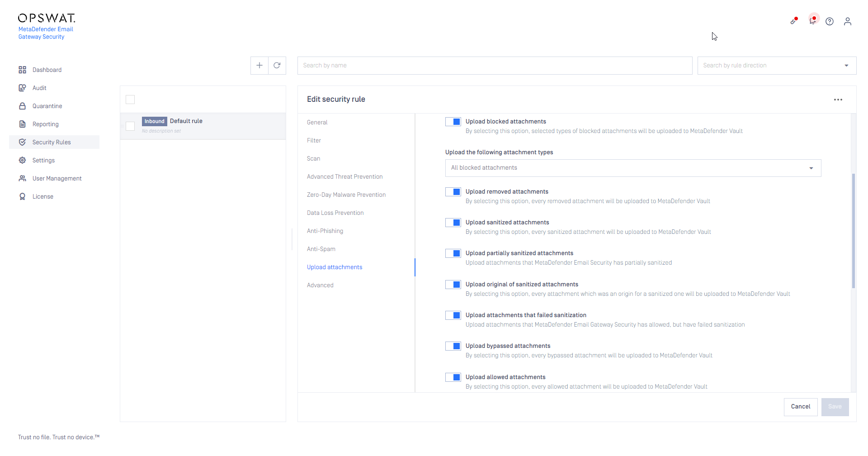Click the Audit sidebar icon
The image size is (868, 456).
pos(22,88)
